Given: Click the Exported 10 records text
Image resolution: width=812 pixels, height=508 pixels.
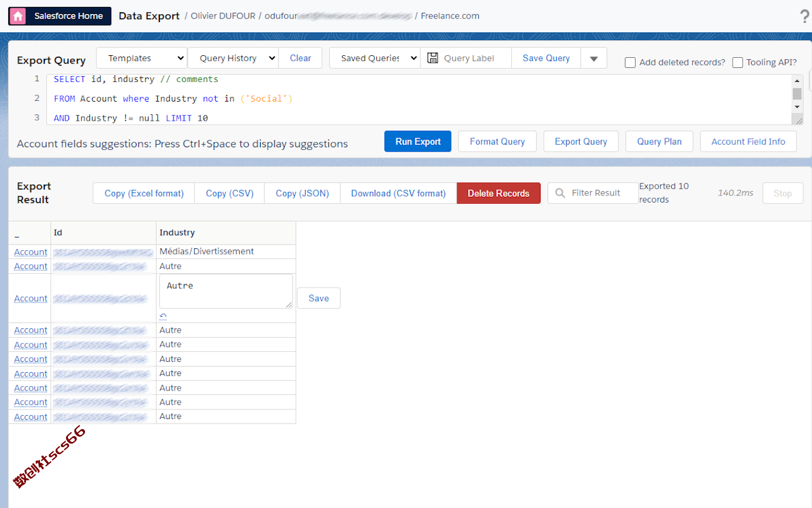Looking at the screenshot, I should (x=664, y=193).
